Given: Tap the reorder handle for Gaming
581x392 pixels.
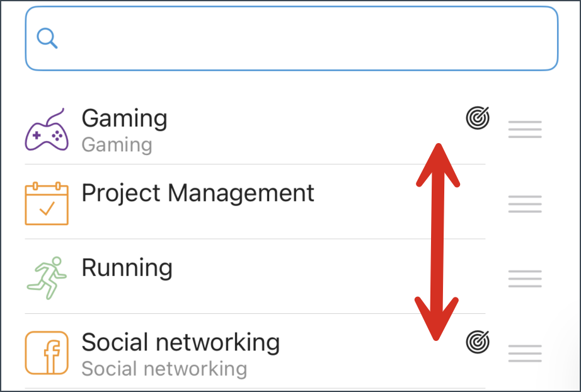Looking at the screenshot, I should [x=525, y=129].
